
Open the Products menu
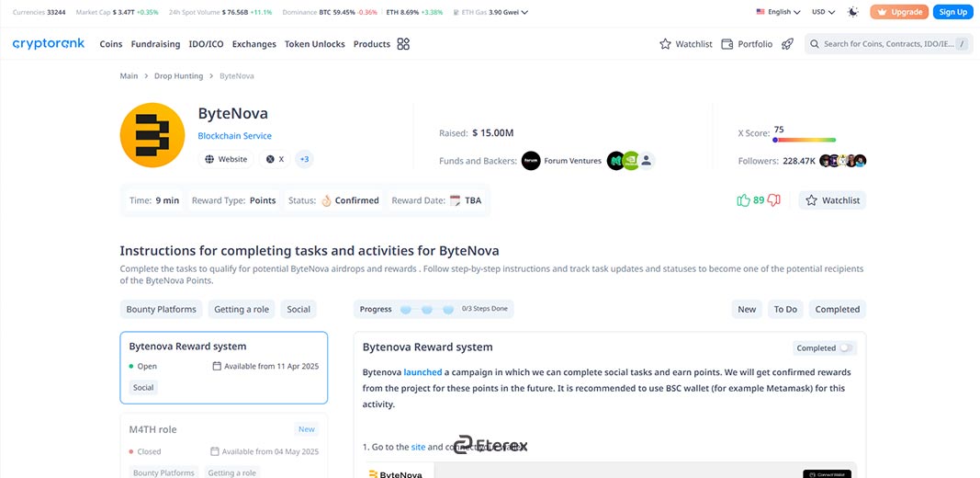(x=371, y=44)
